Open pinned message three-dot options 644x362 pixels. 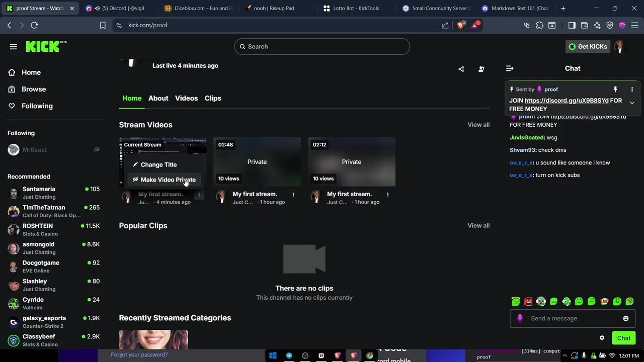pyautogui.click(x=632, y=89)
